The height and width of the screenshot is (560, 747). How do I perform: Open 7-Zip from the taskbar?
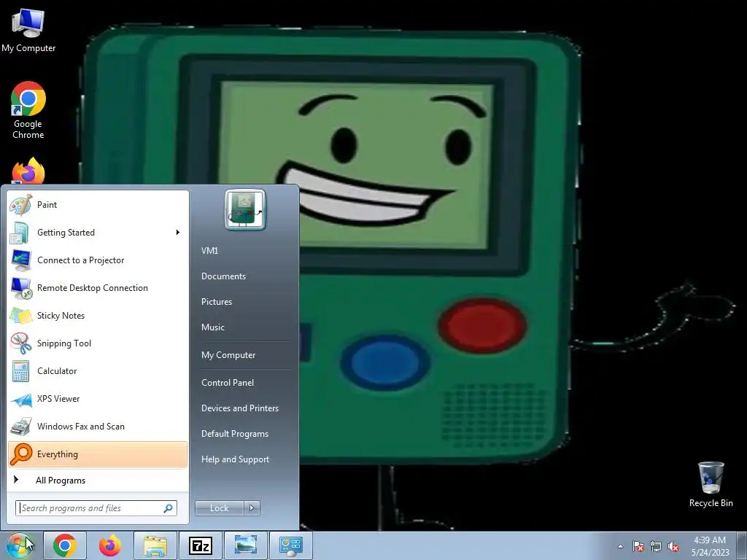pyautogui.click(x=201, y=545)
